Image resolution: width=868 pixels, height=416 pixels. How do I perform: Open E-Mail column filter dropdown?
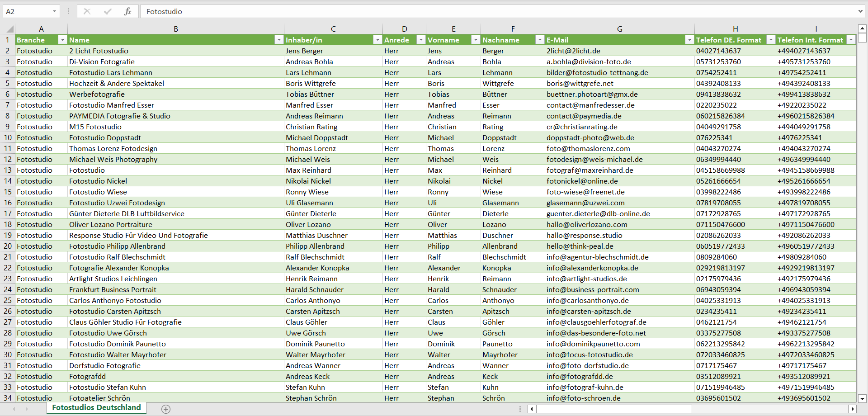click(x=689, y=40)
